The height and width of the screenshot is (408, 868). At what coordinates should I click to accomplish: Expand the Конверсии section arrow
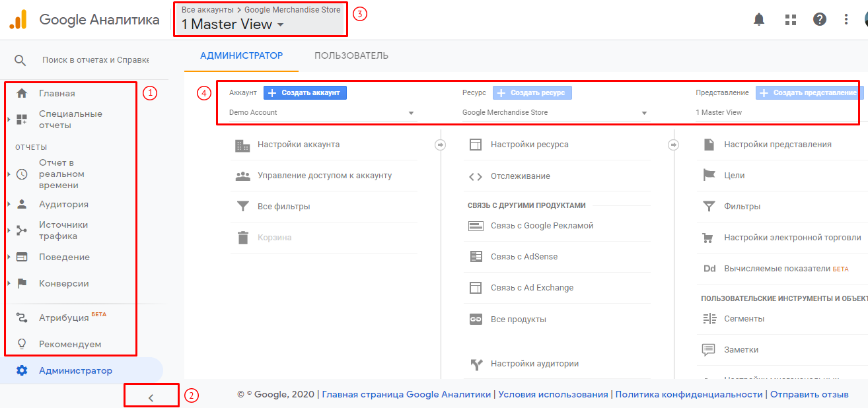pyautogui.click(x=9, y=283)
